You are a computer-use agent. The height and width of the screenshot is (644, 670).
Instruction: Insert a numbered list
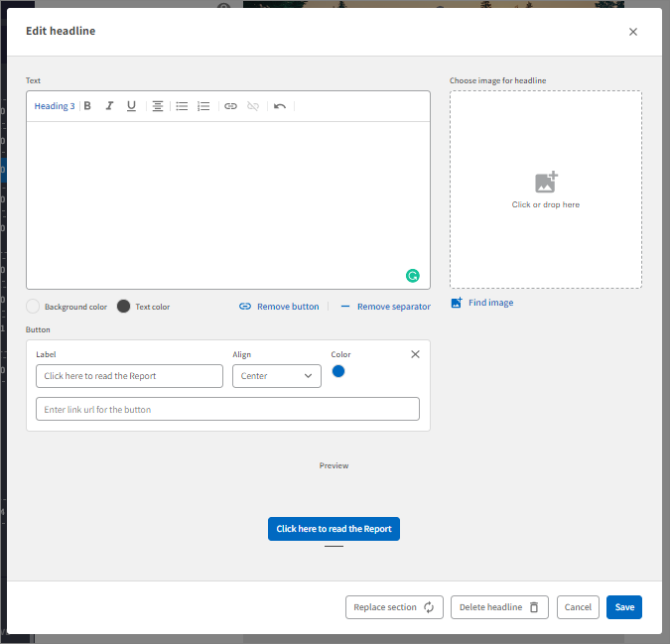tap(203, 106)
